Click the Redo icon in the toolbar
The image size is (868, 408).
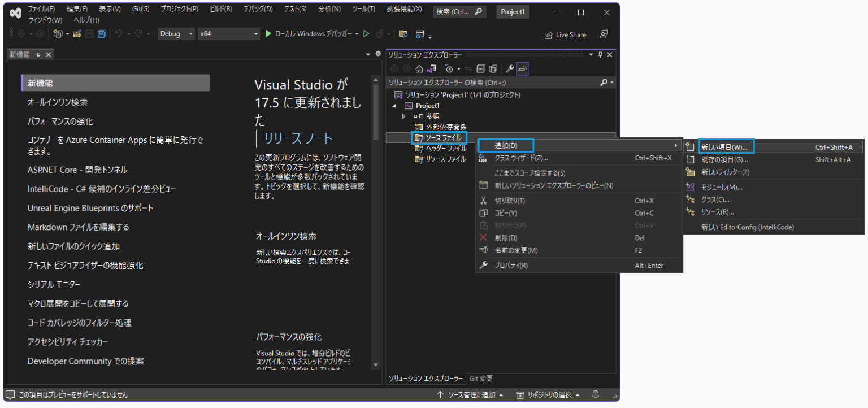click(x=138, y=34)
